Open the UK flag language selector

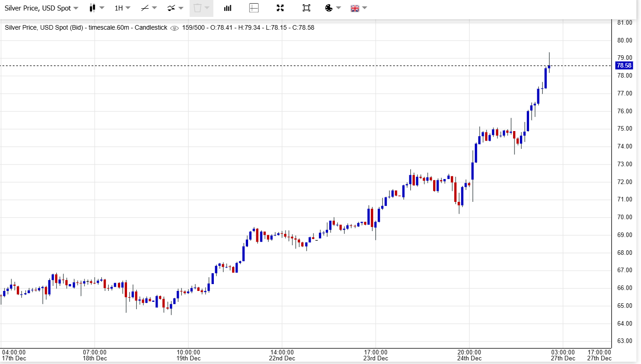(358, 8)
